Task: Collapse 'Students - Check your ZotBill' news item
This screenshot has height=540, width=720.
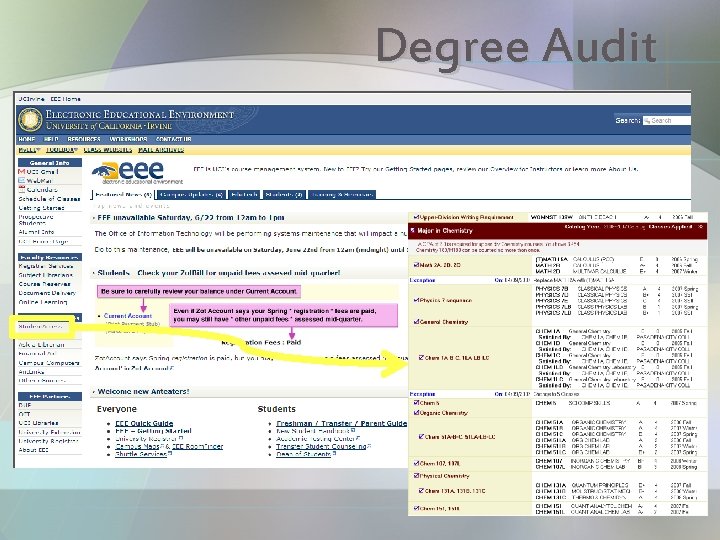Action: (x=94, y=273)
